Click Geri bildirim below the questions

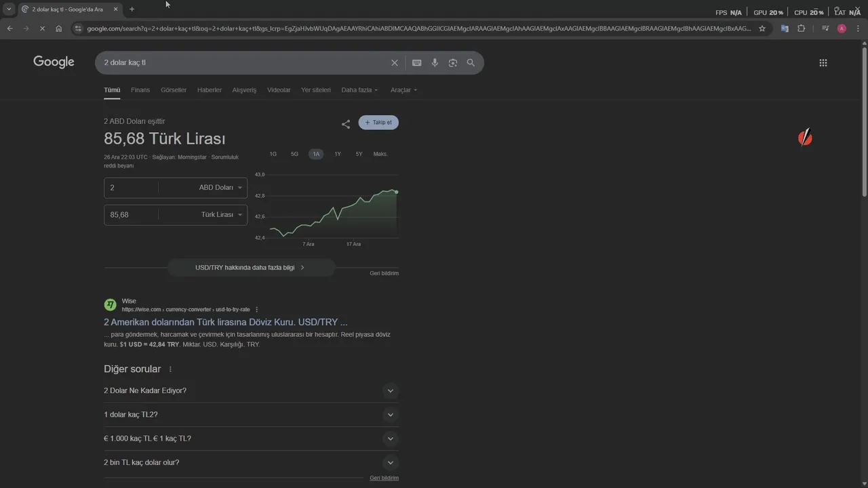384,478
